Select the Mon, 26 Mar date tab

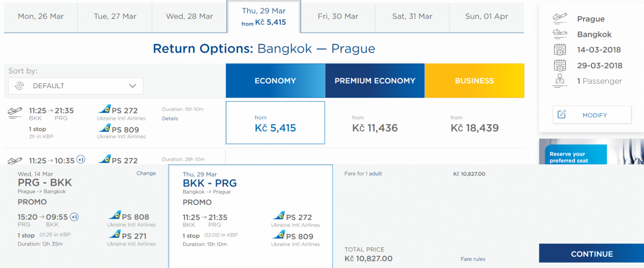click(x=41, y=17)
